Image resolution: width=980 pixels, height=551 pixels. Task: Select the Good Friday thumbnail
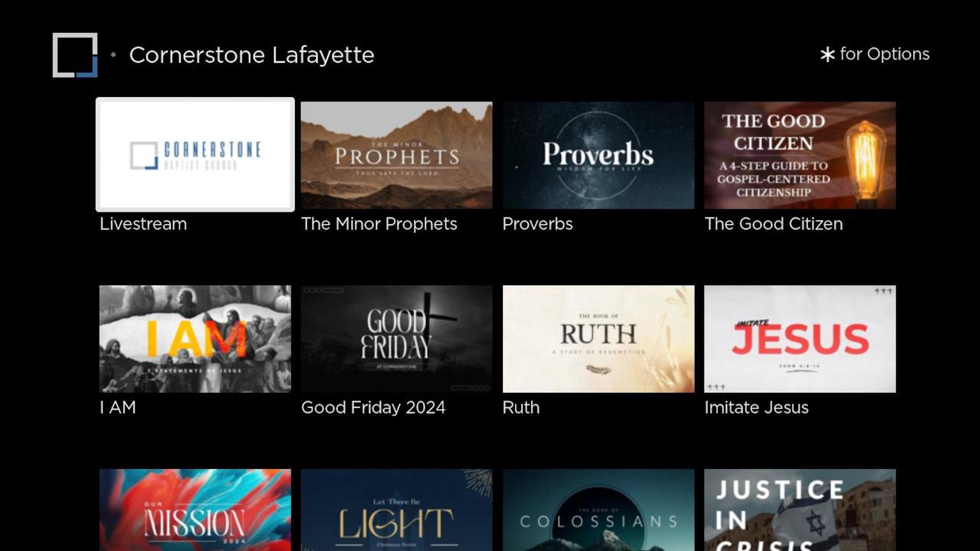pyautogui.click(x=397, y=339)
